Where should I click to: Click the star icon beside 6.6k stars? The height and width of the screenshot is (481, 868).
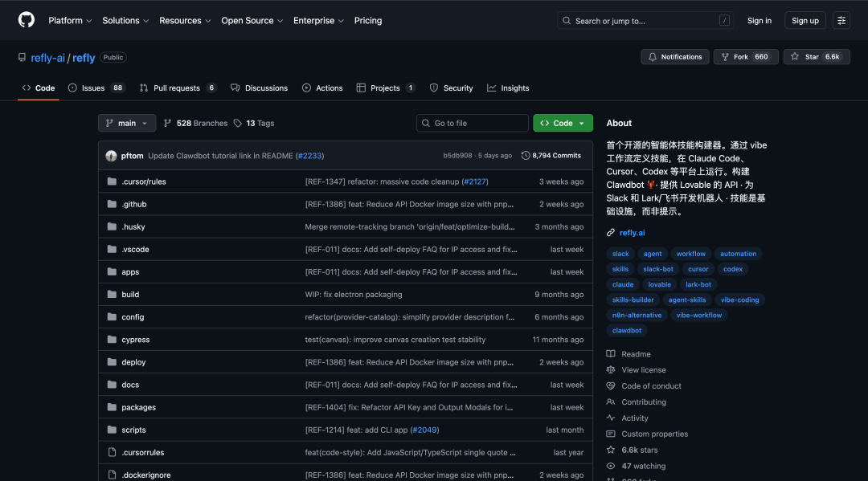(x=611, y=450)
